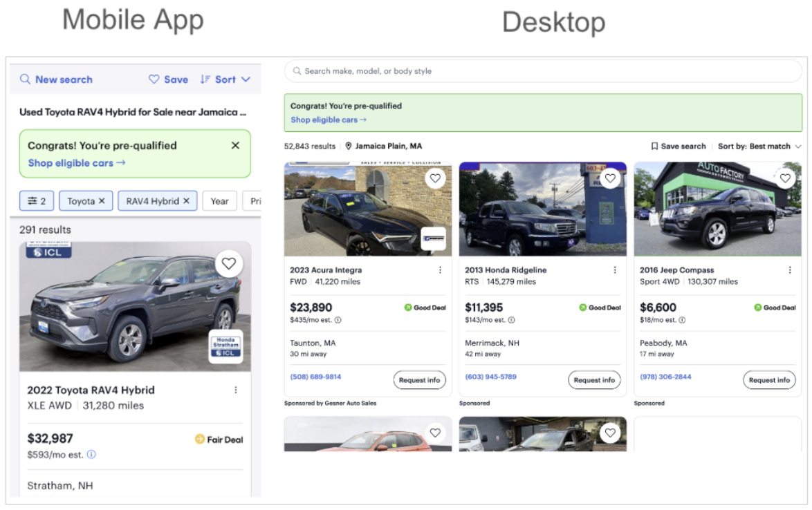Click desktop search magnifier icon
Viewport: 812px width, 510px height.
click(297, 71)
